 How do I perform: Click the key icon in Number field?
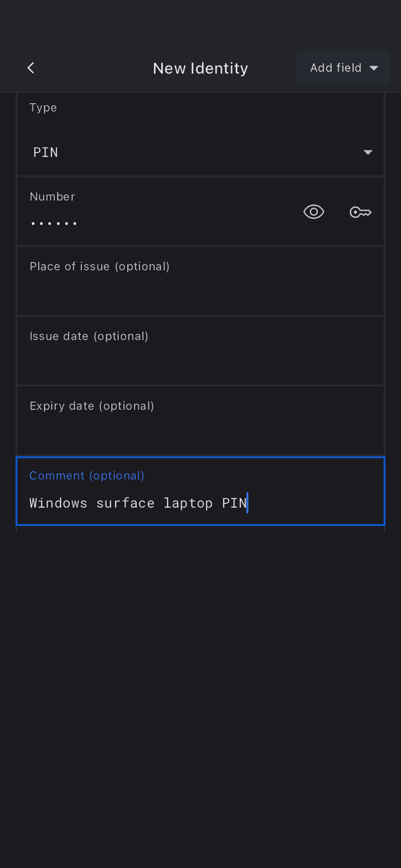360,212
